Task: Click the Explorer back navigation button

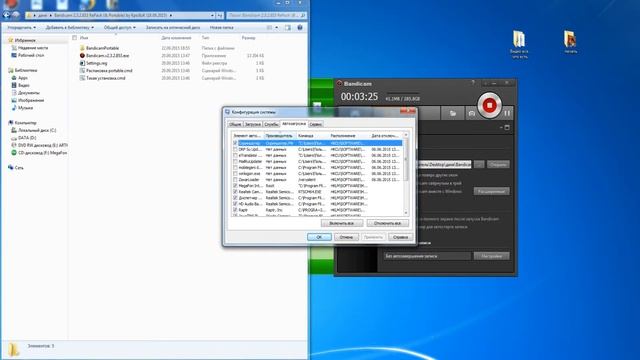Action: click(7, 15)
